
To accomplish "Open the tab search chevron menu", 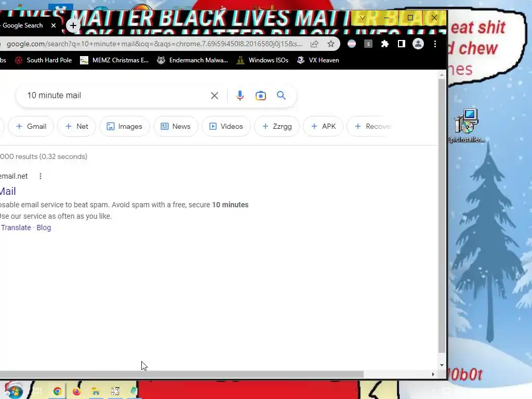I will coord(362,18).
